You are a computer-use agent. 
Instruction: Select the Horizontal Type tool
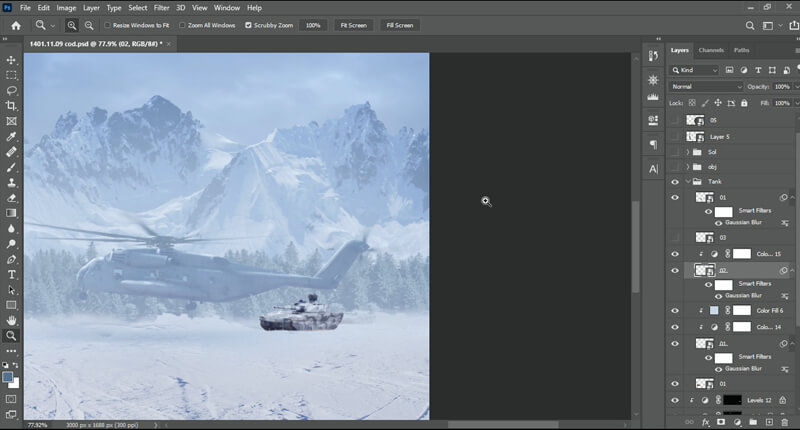click(11, 274)
